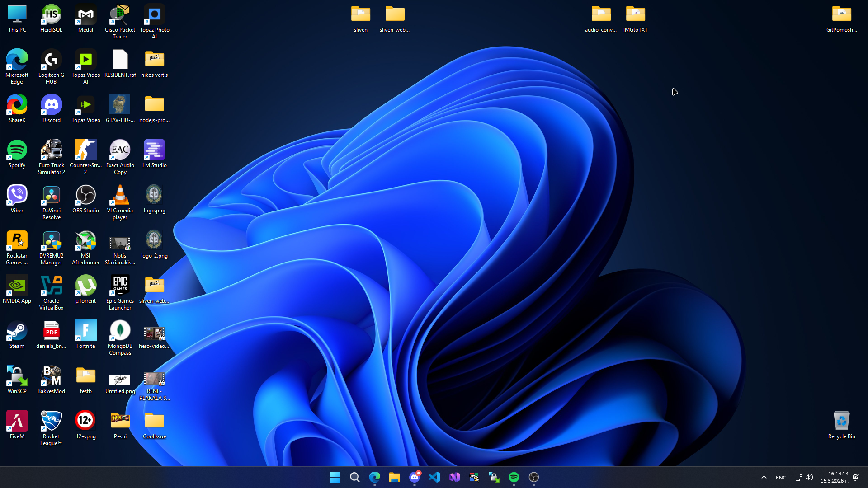Select the nikos vertis folder
The image size is (868, 488).
click(x=155, y=64)
